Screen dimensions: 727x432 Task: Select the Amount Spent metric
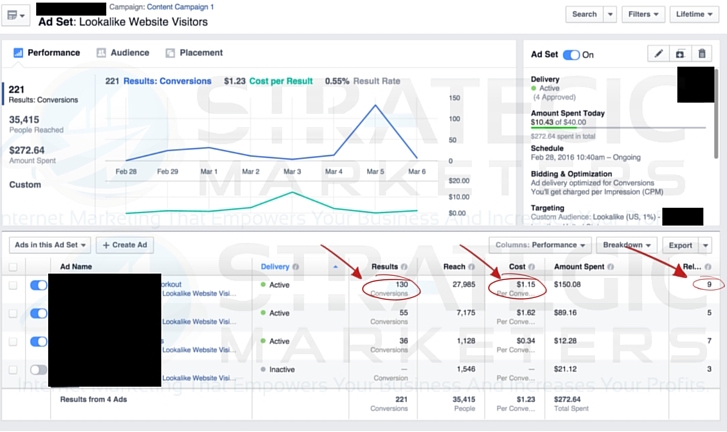click(32, 155)
